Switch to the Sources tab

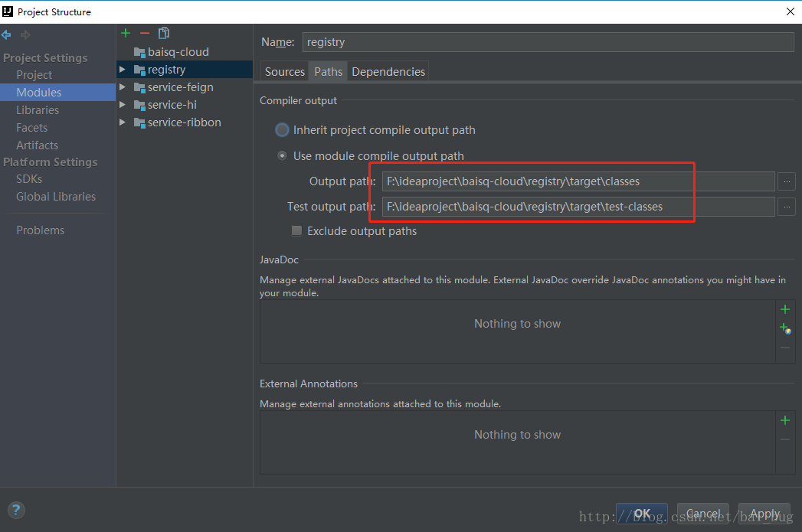coord(284,71)
